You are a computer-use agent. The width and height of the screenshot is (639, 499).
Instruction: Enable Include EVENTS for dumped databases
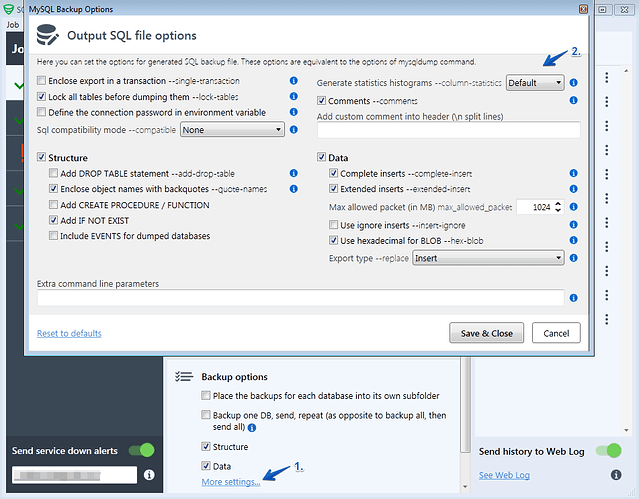coord(53,236)
